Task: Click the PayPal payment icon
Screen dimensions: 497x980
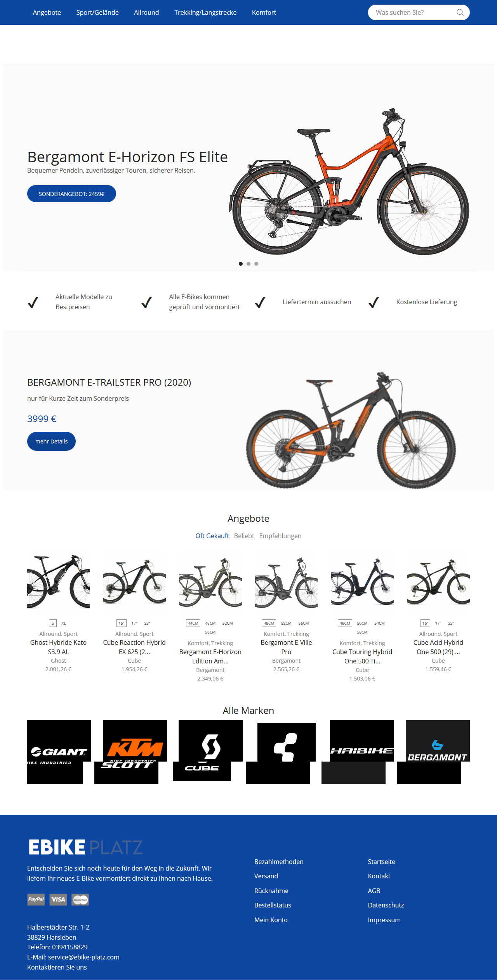Action: (36, 899)
